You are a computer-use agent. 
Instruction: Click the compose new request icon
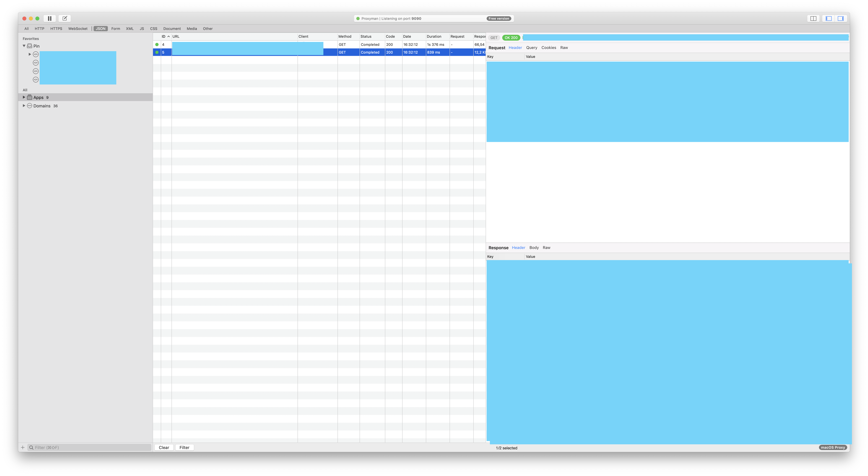pos(65,18)
